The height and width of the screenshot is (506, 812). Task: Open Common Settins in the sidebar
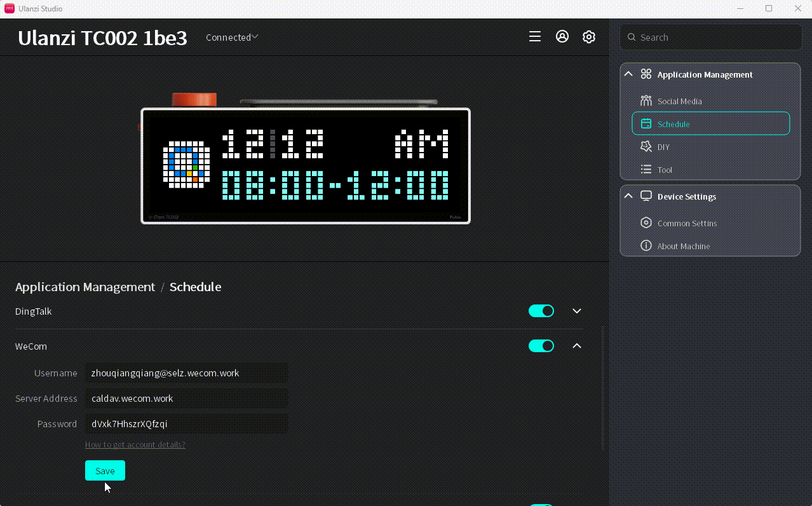710,223
